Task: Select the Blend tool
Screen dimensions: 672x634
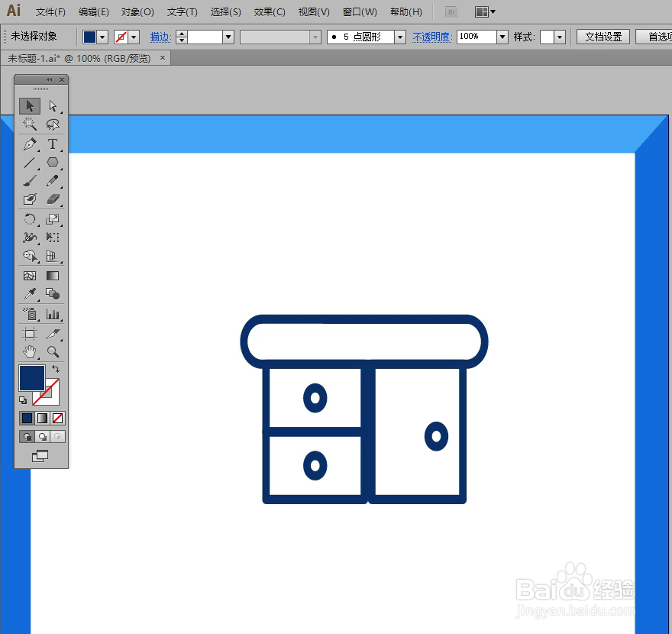Action: (53, 294)
